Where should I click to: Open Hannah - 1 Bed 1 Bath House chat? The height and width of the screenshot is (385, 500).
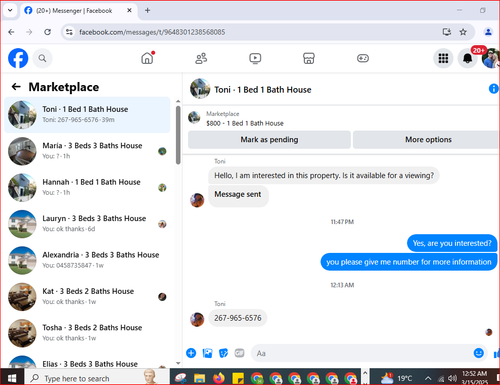[x=87, y=187]
